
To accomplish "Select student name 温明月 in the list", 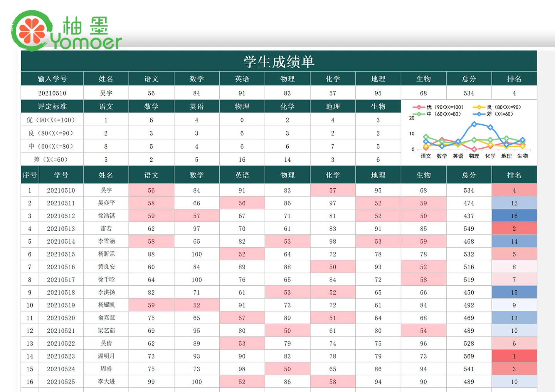I will 106,356.
